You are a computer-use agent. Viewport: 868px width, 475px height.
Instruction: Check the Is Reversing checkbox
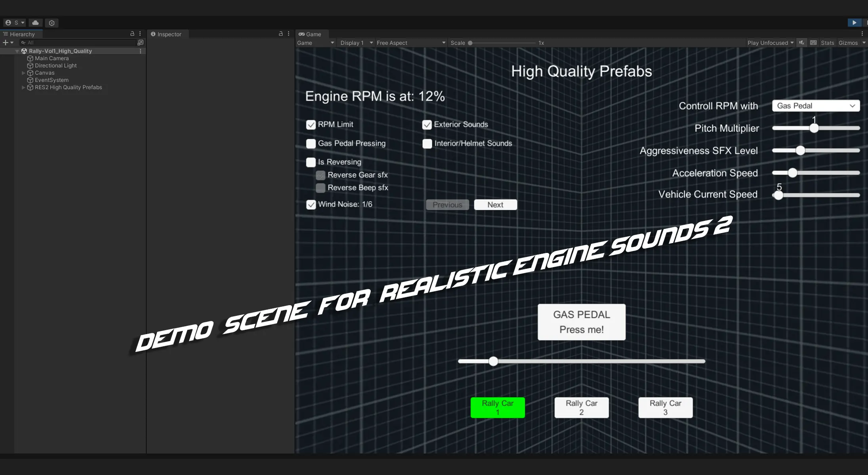coord(311,162)
